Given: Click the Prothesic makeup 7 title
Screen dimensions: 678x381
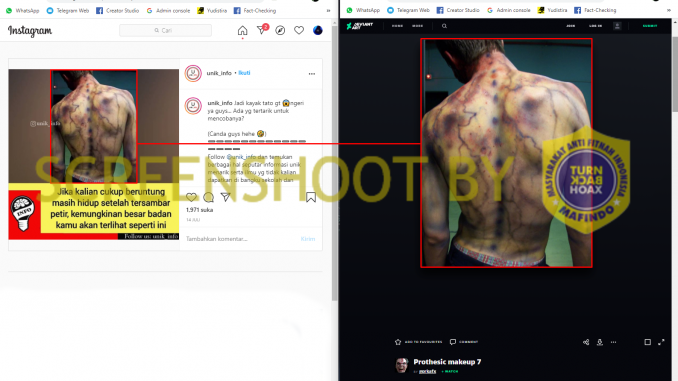Looking at the screenshot, I should point(447,362).
